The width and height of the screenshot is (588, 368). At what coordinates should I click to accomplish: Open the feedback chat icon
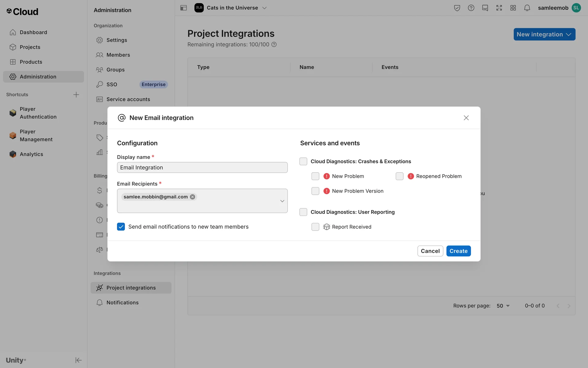click(485, 8)
